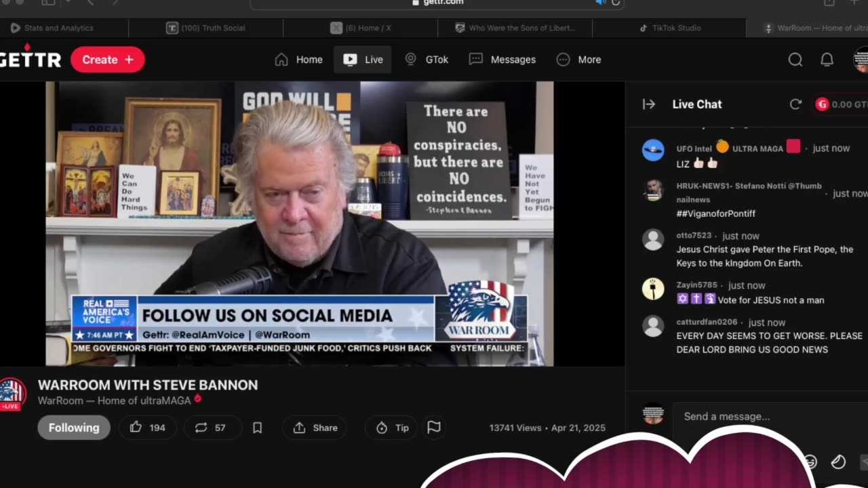The height and width of the screenshot is (488, 868).
Task: Click the ##ViganoforPontiff hashtag message
Action: point(715,213)
